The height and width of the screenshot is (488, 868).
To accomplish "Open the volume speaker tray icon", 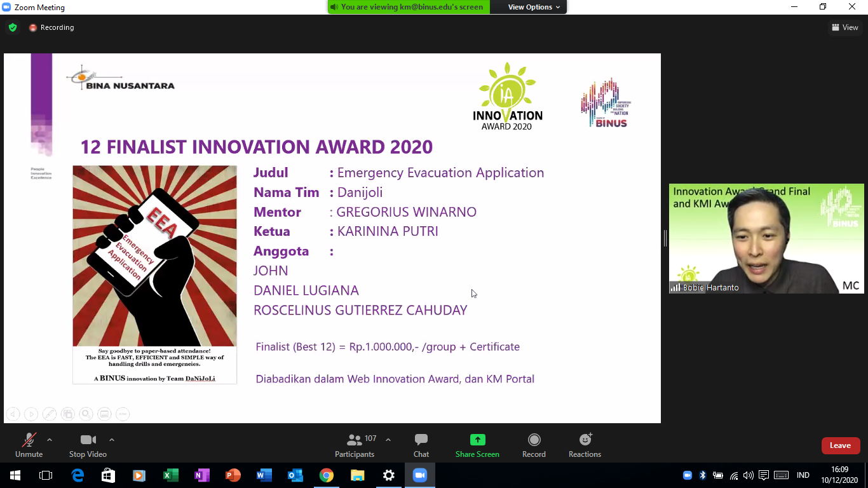I will (749, 475).
